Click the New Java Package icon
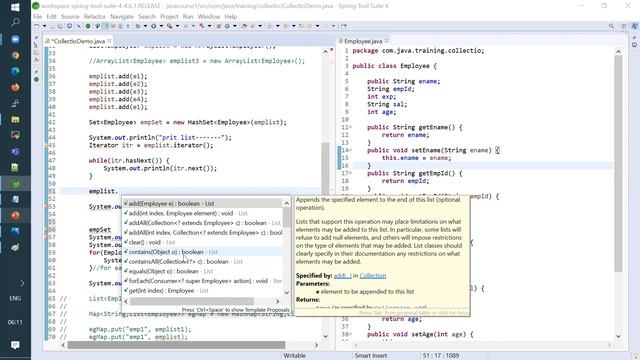640x360 pixels. tap(218, 26)
